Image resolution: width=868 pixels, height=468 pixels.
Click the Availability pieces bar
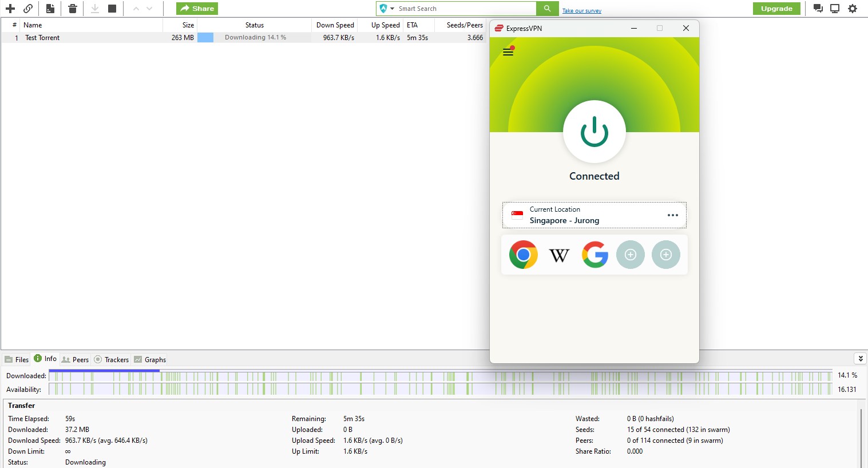pyautogui.click(x=440, y=389)
